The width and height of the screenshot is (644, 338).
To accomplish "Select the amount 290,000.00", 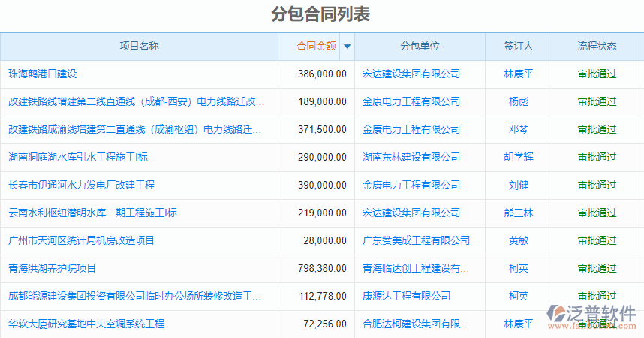I will [x=323, y=157].
